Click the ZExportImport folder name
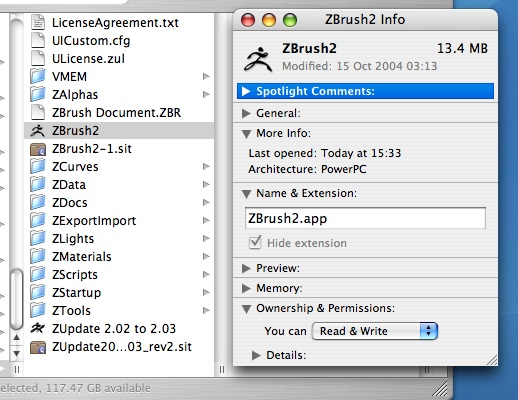This screenshot has height=400, width=518. click(x=94, y=221)
